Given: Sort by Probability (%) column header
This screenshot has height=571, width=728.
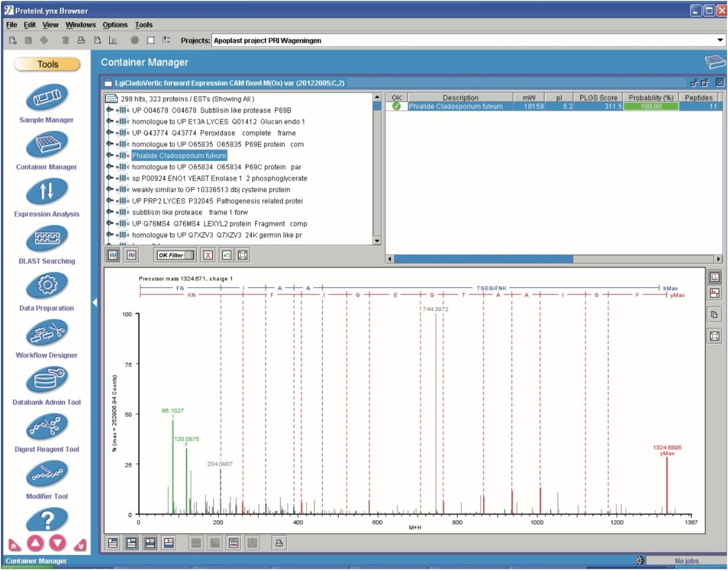Looking at the screenshot, I should (651, 98).
